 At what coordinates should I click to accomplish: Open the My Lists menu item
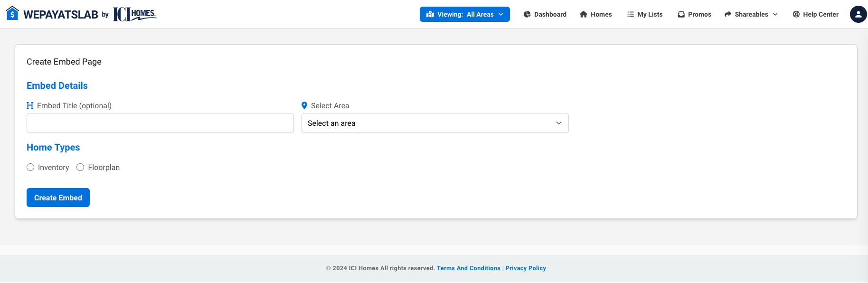[650, 14]
